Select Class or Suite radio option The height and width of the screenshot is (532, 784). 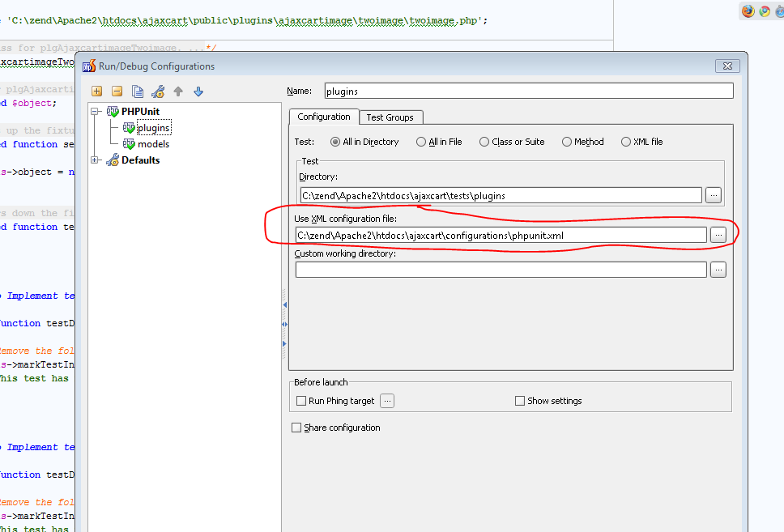pyautogui.click(x=484, y=142)
